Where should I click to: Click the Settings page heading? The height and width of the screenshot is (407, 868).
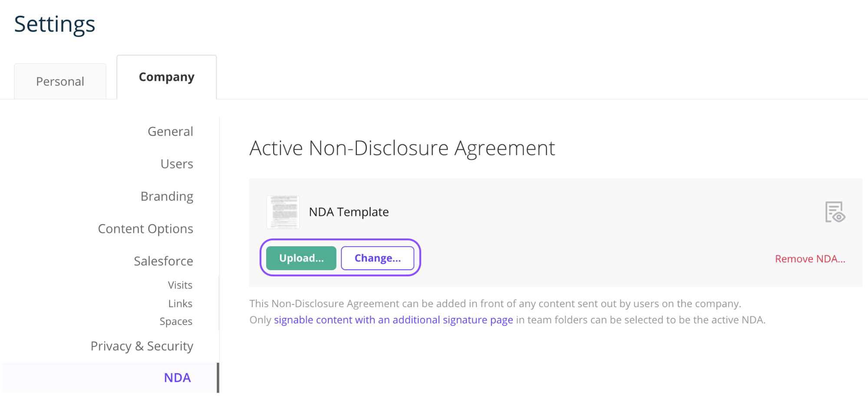(55, 24)
